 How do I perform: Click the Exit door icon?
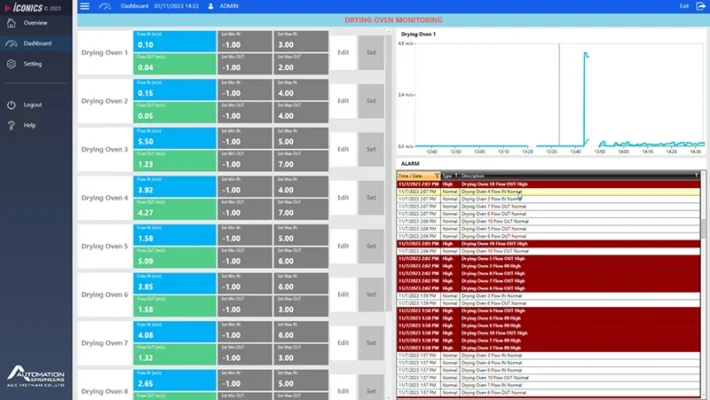(700, 6)
